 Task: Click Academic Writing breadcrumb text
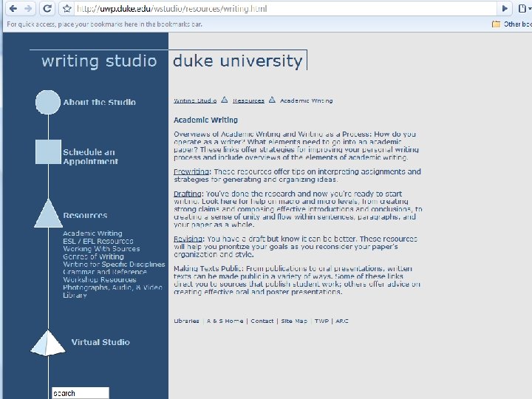coord(307,100)
